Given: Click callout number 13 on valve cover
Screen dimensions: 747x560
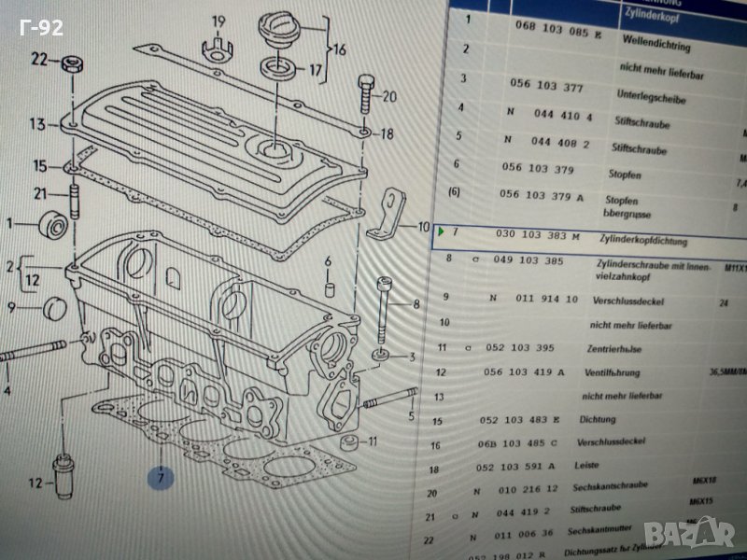Looking at the screenshot, I should pyautogui.click(x=36, y=124).
